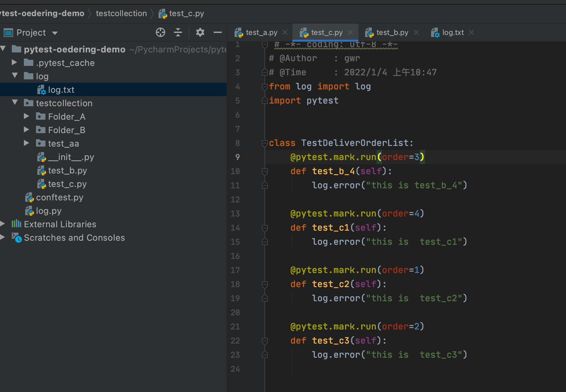Image resolution: width=566 pixels, height=392 pixels.
Task: Switch to the log.txt editor tab
Action: click(x=453, y=33)
